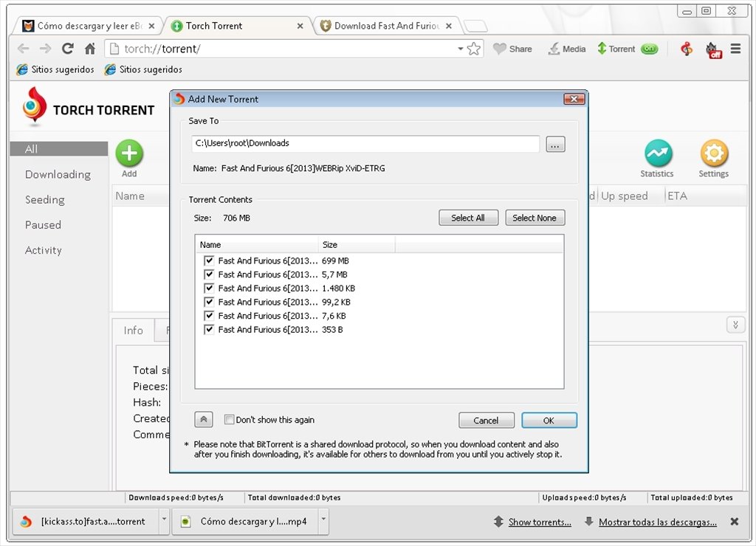Close the Download Fast And Furious tab
The width and height of the screenshot is (756, 546).
pyautogui.click(x=448, y=26)
